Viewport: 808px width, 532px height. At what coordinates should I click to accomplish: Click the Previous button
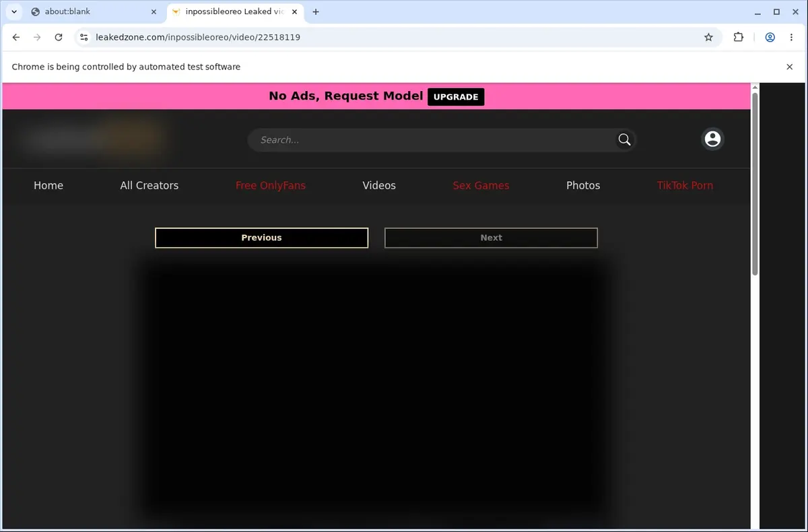tap(261, 238)
